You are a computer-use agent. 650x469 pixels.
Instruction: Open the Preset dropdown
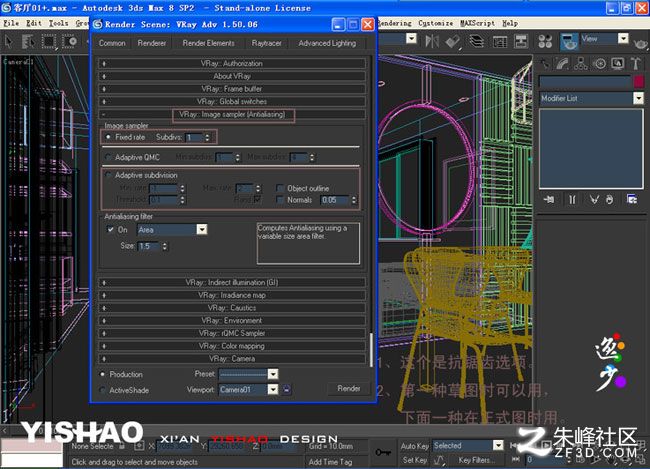coord(273,374)
